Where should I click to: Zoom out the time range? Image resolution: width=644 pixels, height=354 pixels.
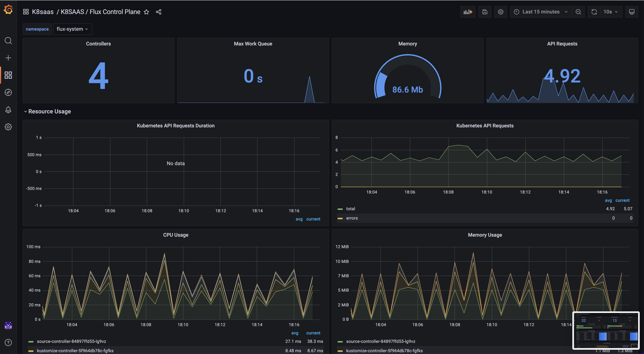578,12
